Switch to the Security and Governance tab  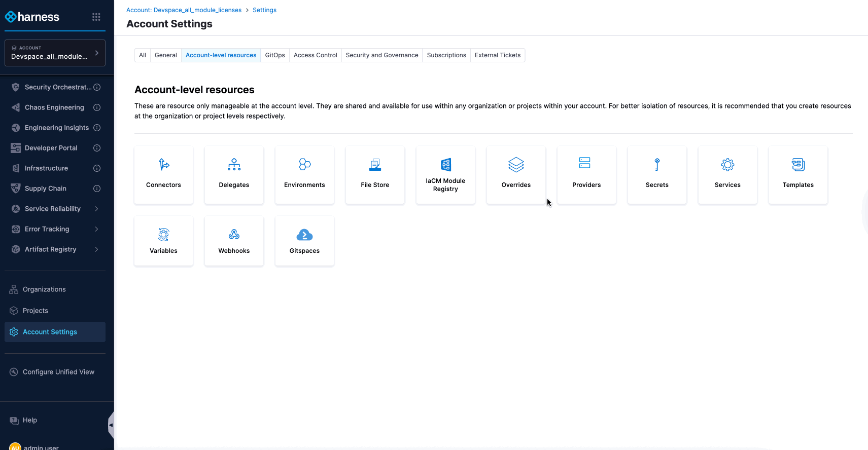coord(382,55)
